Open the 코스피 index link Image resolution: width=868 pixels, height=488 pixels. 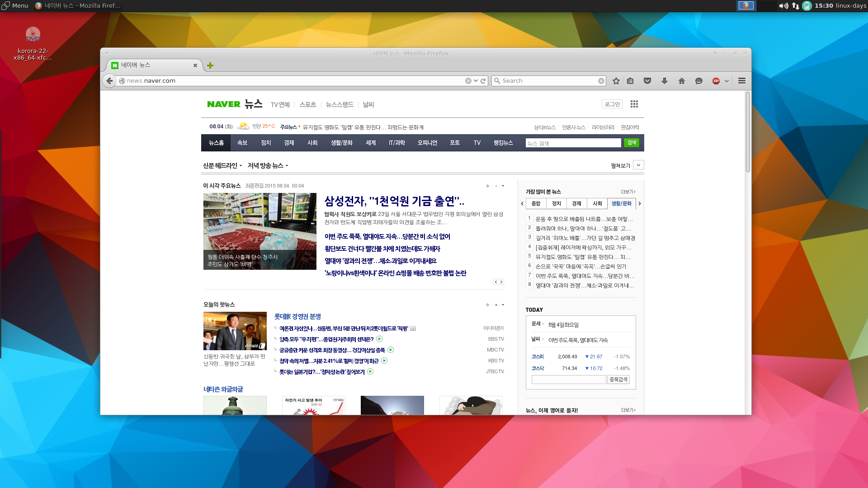click(x=538, y=357)
